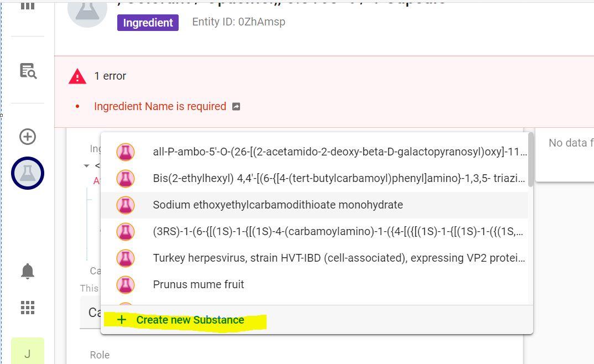Click the purple Ingredient badge

pyautogui.click(x=148, y=23)
